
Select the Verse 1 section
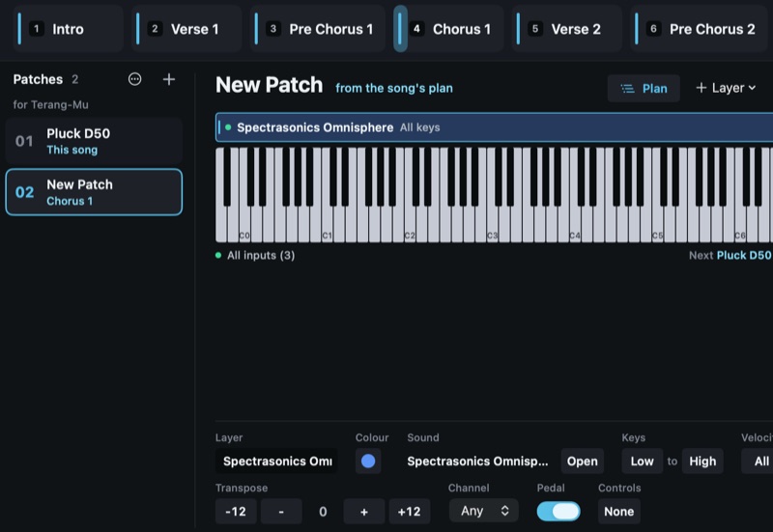[x=186, y=29]
